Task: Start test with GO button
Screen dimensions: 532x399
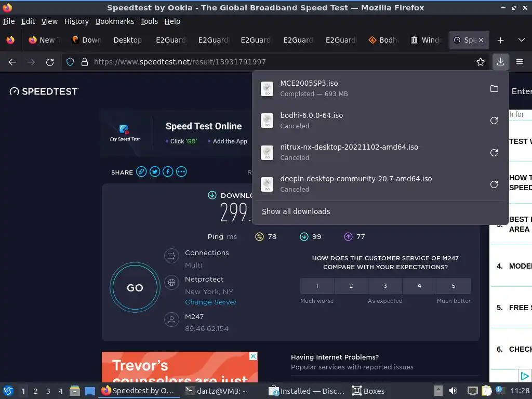Action: [135, 287]
